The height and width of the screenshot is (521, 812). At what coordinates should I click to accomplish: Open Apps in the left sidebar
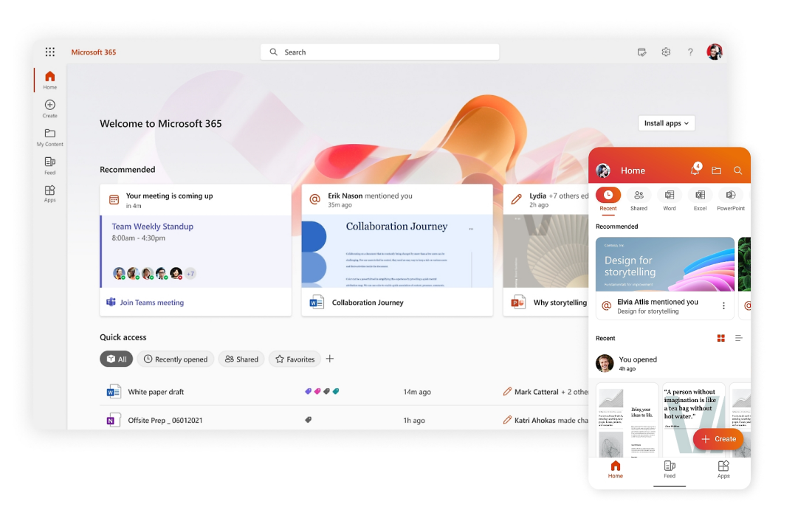49,190
